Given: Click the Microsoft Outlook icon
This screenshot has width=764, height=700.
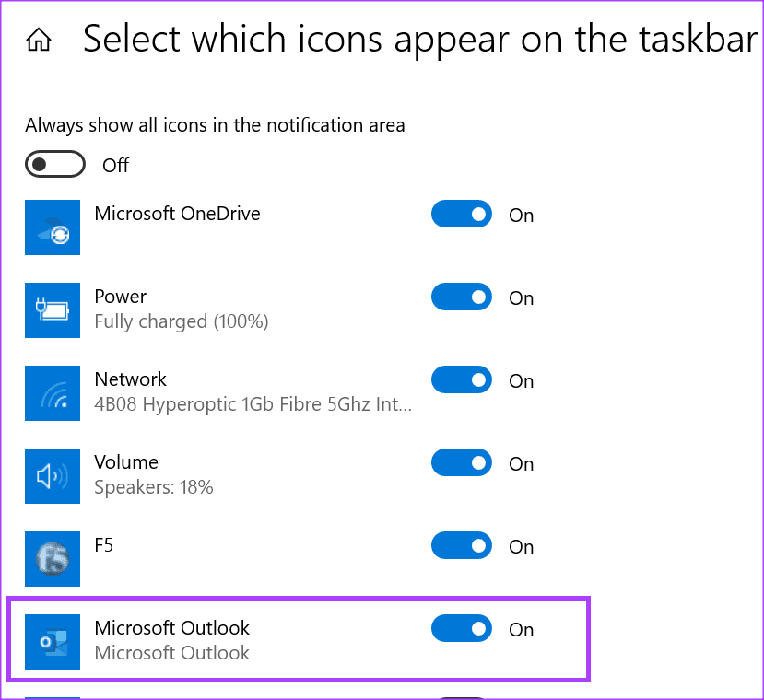Looking at the screenshot, I should [x=53, y=642].
